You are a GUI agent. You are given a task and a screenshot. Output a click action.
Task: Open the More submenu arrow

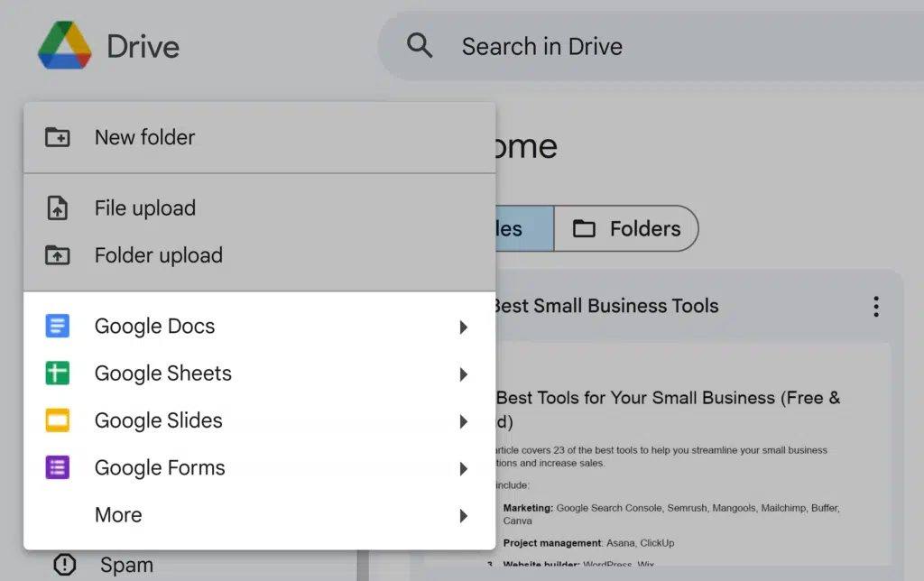click(x=463, y=515)
